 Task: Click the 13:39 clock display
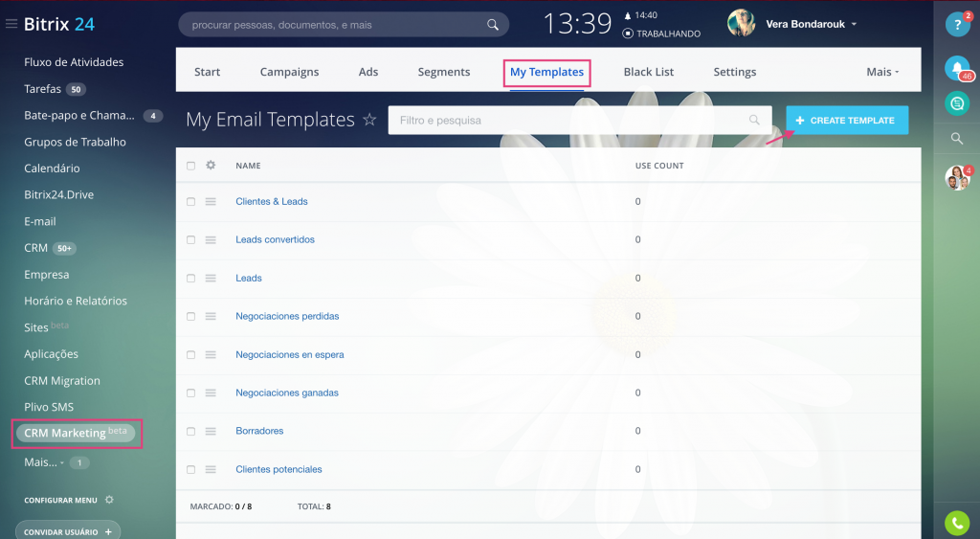pyautogui.click(x=577, y=24)
